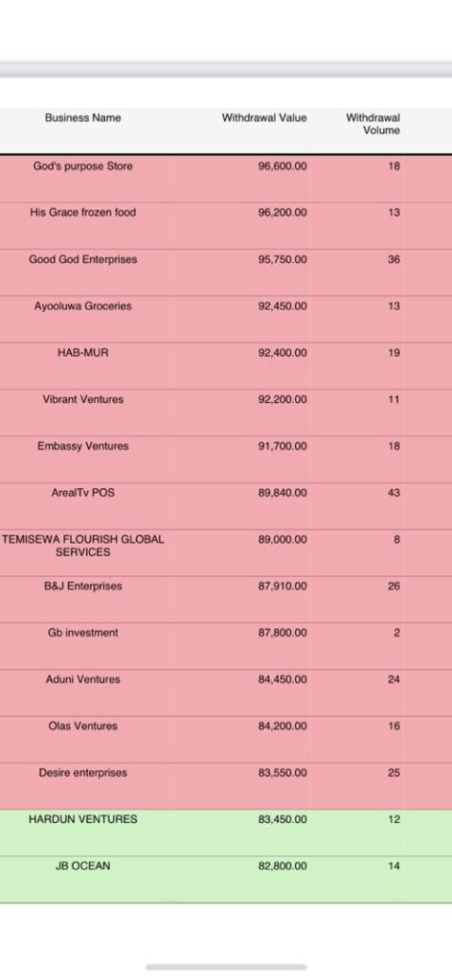The image size is (452, 980).
Task: Tap ArealTv POS withdrawal volume 43
Action: [394, 493]
